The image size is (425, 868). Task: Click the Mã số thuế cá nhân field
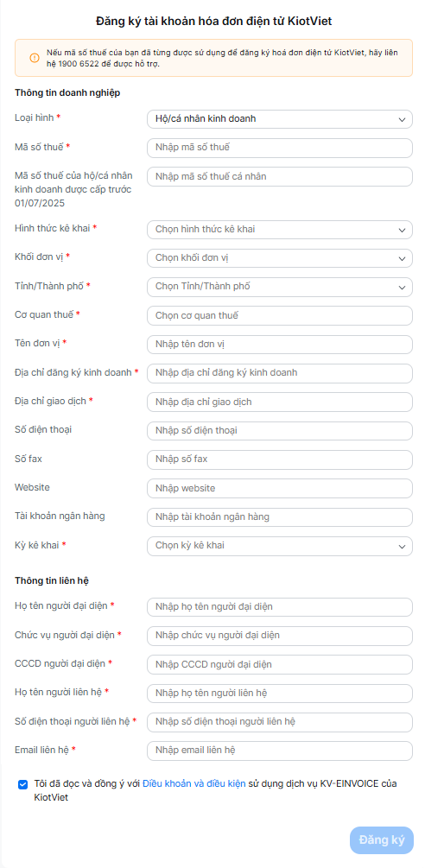(x=280, y=176)
